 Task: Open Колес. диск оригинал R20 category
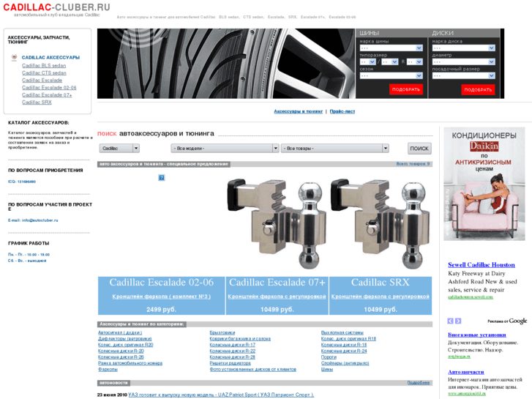pos(126,345)
